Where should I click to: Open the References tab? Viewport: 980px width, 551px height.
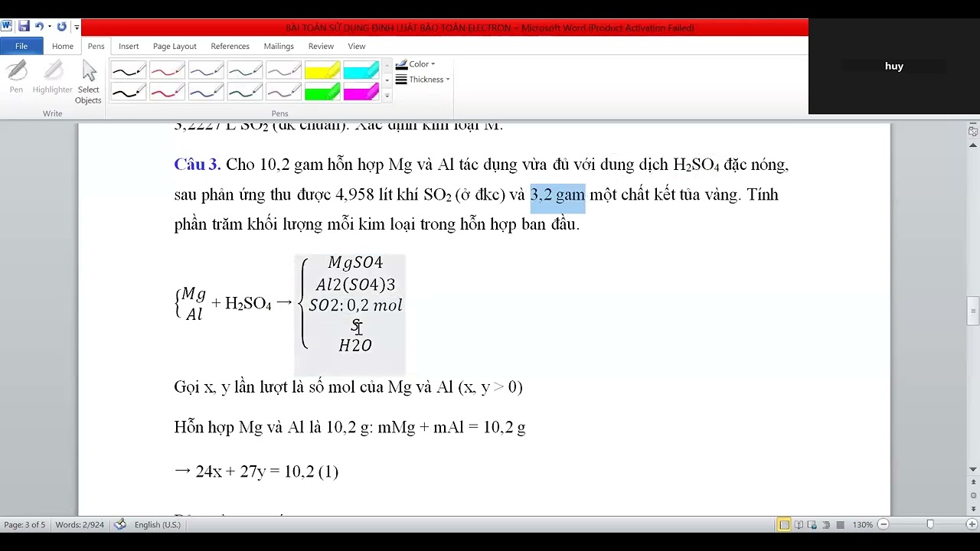coord(230,46)
